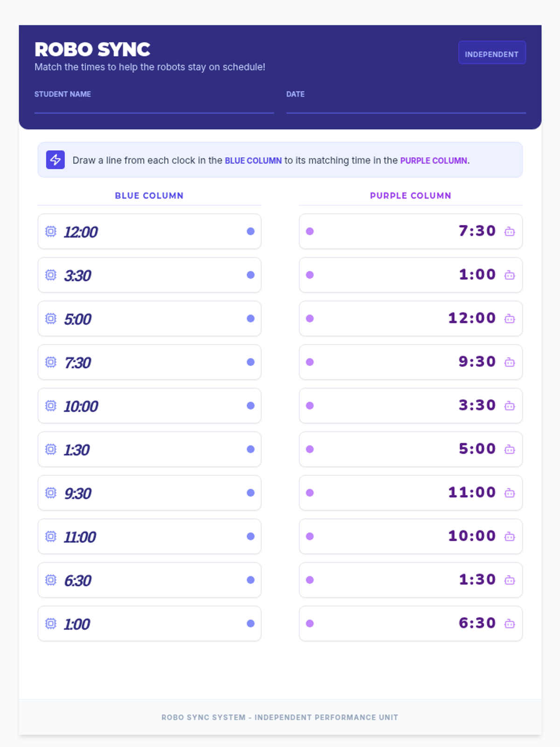560x747 pixels.
Task: Select the purple dot for 1:00
Action: [x=310, y=275]
